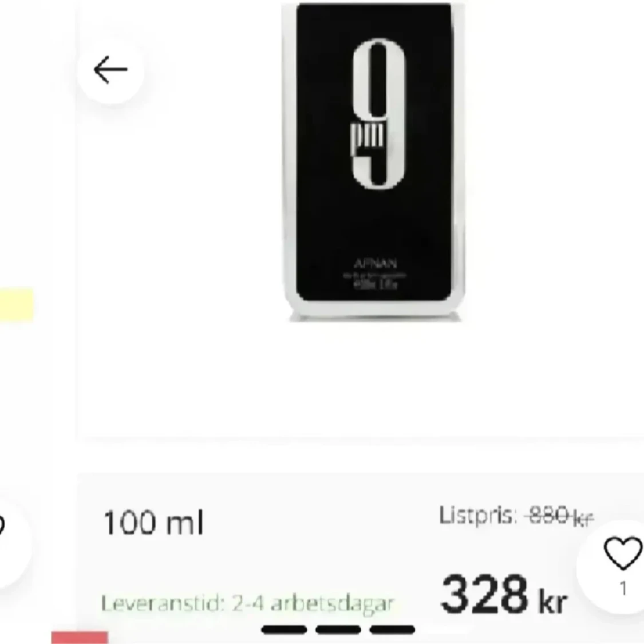644x644 pixels.
Task: Select the middle image pager dash
Action: pyautogui.click(x=338, y=630)
